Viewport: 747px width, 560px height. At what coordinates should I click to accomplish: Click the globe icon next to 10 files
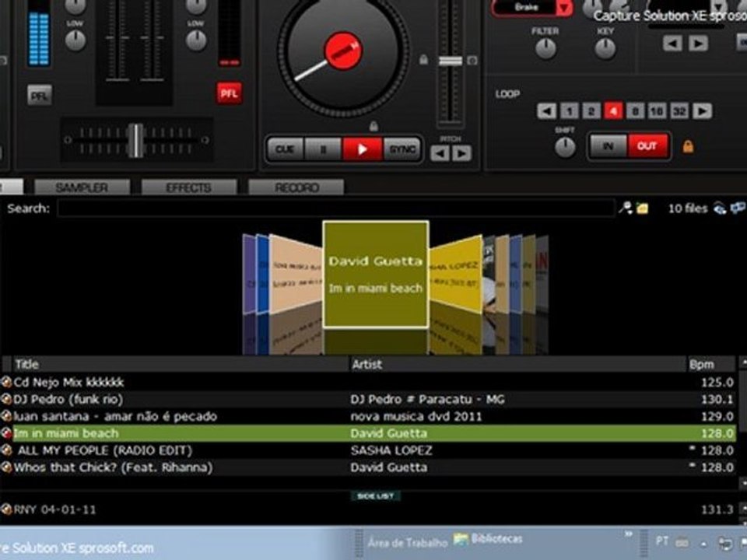pyautogui.click(x=719, y=208)
